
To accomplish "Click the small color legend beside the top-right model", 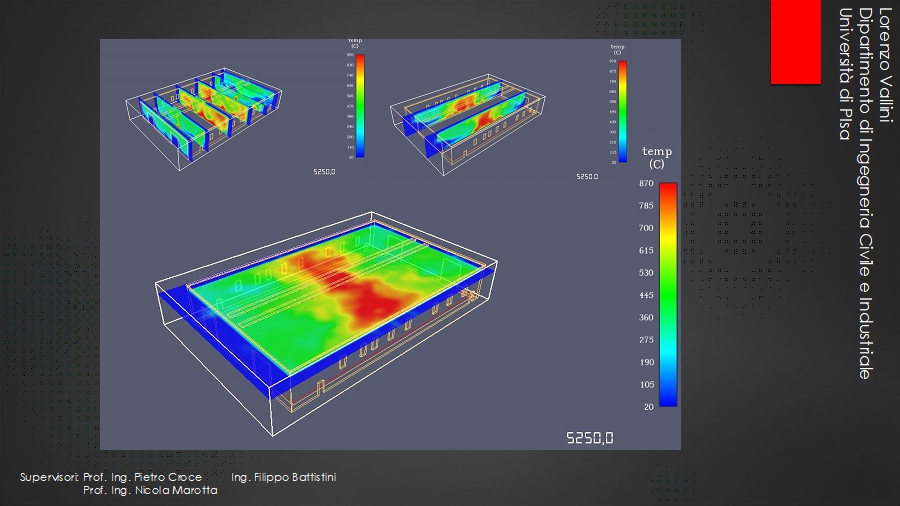I will coord(623,109).
